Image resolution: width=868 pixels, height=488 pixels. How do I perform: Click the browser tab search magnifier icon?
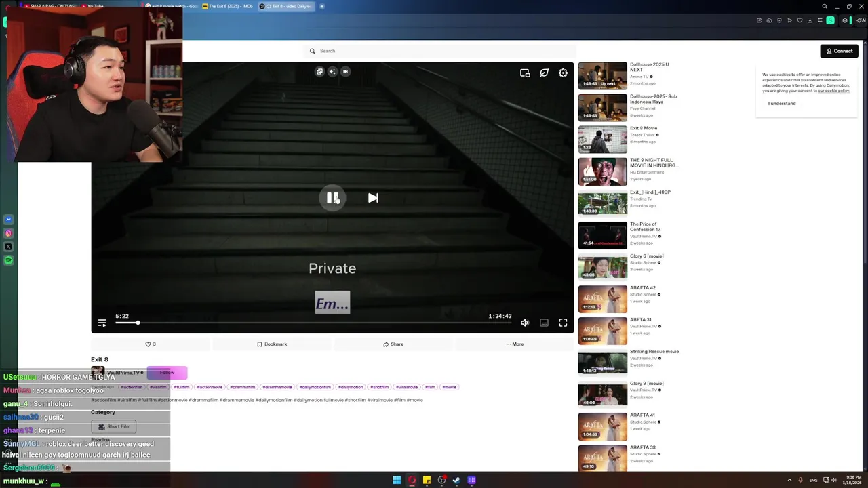point(825,6)
